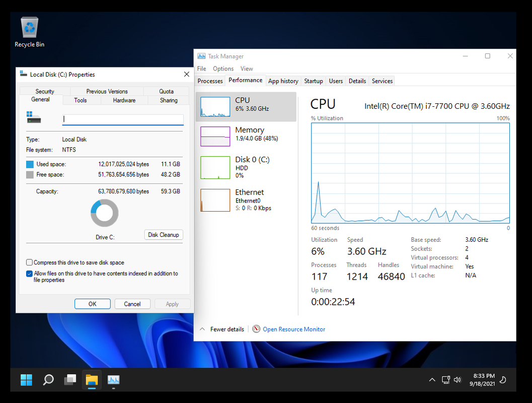
Task: Select Disk 0 (C:) mini graph
Action: click(x=215, y=167)
